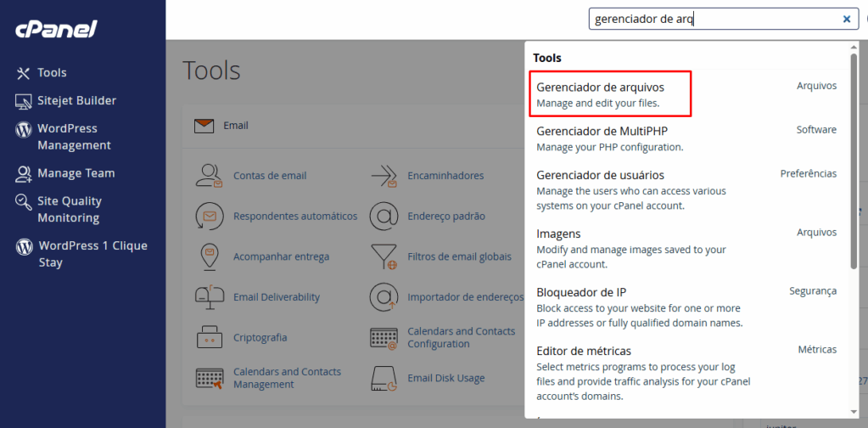Open Email Deliverability mailbox icon
The image size is (868, 428).
(209, 297)
